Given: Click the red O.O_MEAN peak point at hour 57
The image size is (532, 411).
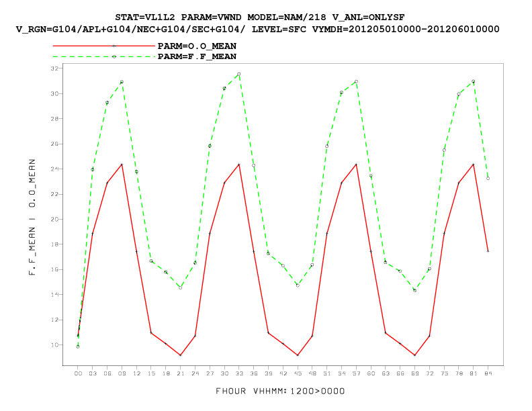Looking at the screenshot, I should coord(356,165).
